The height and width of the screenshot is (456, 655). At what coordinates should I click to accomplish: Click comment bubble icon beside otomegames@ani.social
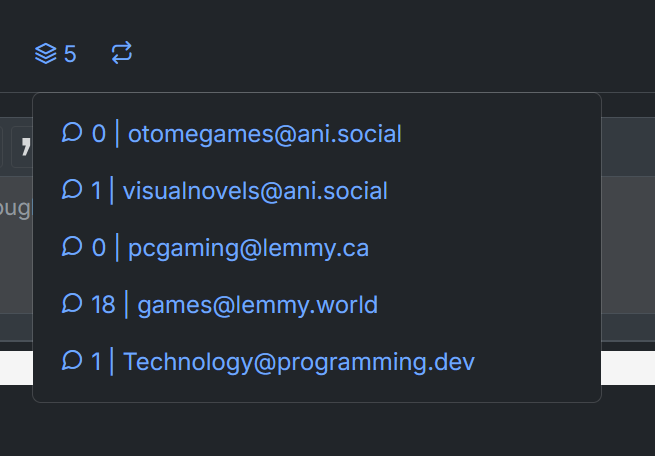[x=72, y=132]
